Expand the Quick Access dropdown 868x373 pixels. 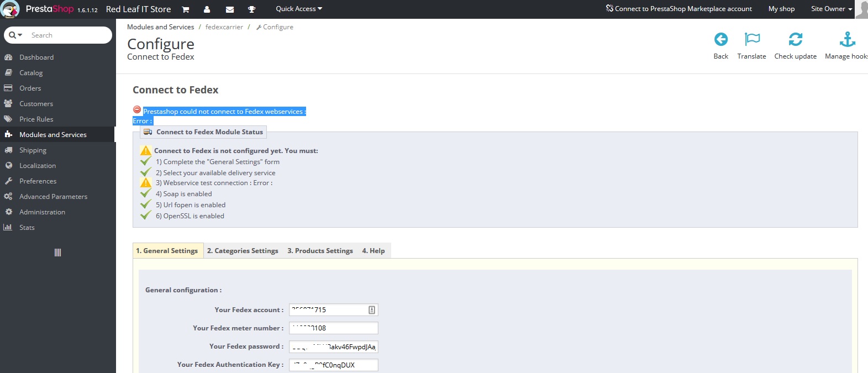pyautogui.click(x=299, y=9)
